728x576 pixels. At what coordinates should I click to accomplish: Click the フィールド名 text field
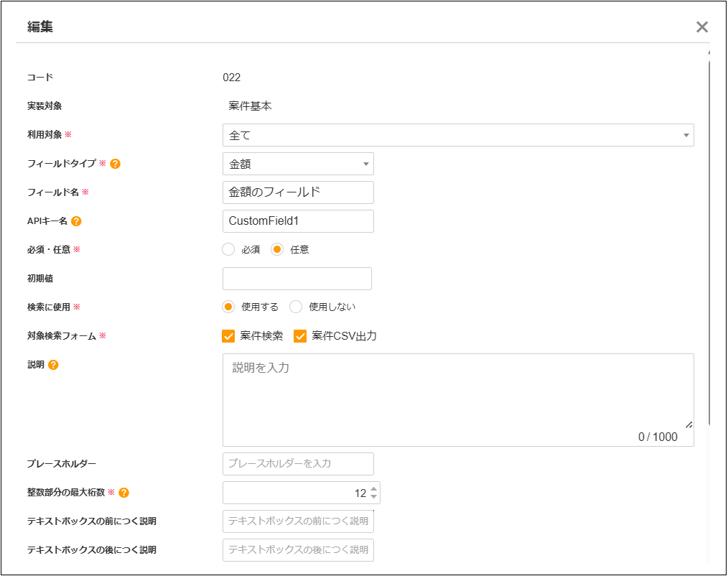[x=298, y=192]
